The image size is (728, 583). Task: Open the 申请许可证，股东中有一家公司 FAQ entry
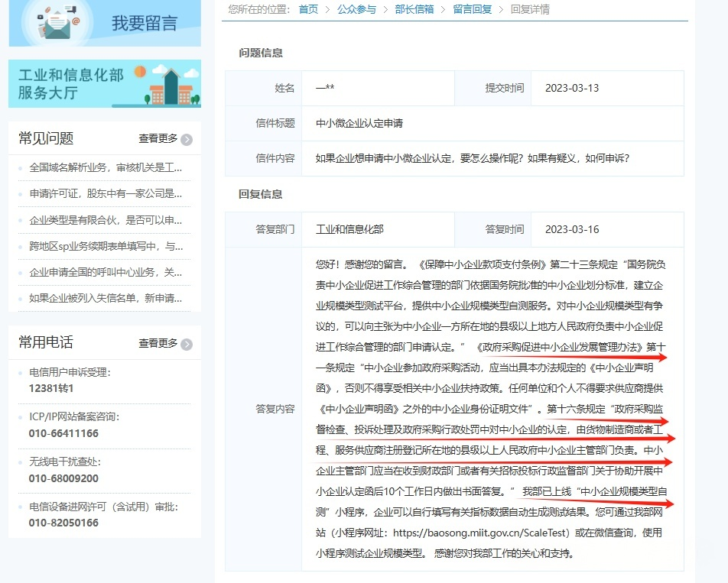click(x=106, y=193)
